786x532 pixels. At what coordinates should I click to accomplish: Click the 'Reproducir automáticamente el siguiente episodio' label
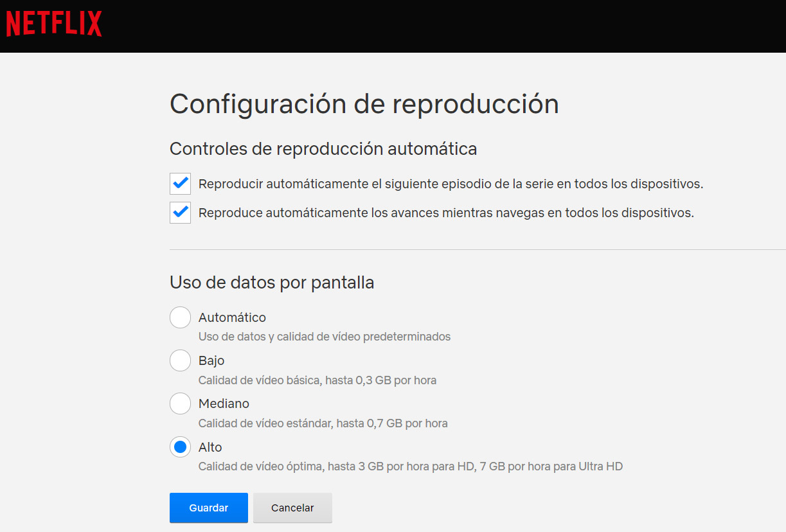coord(451,184)
